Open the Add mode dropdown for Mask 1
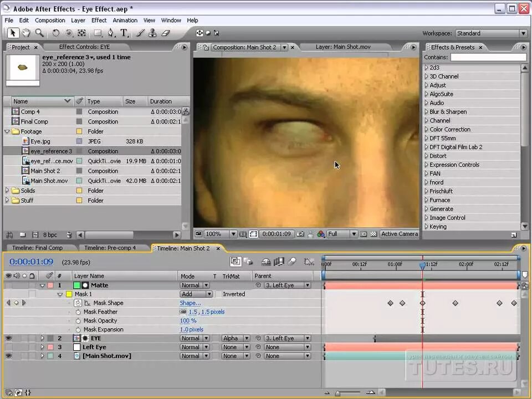Screen dimensions: 532x399 [x=196, y=294]
